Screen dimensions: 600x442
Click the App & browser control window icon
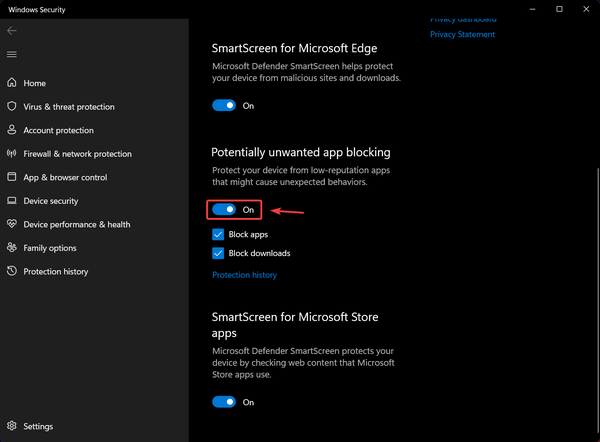tap(12, 177)
